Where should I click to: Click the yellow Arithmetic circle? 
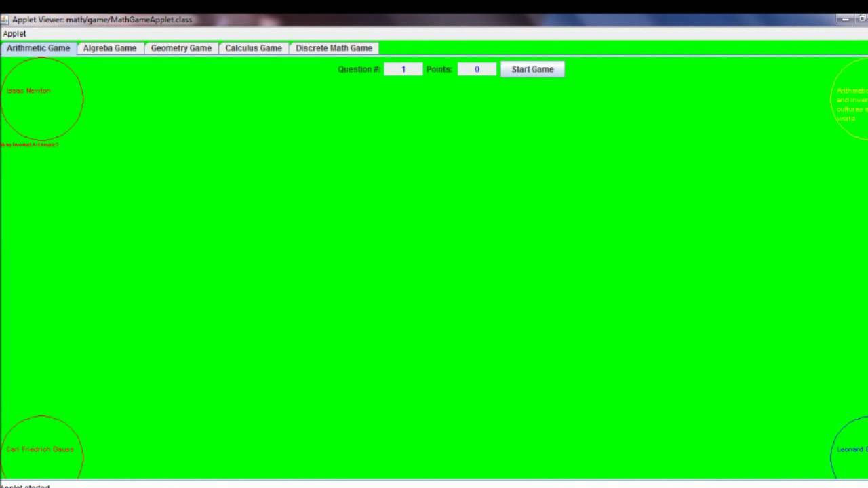850,99
